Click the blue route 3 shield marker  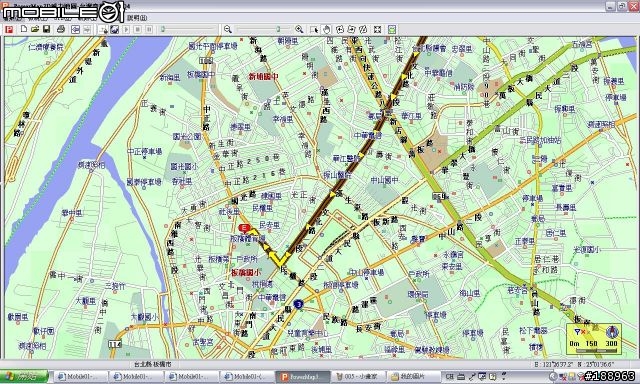[299, 304]
